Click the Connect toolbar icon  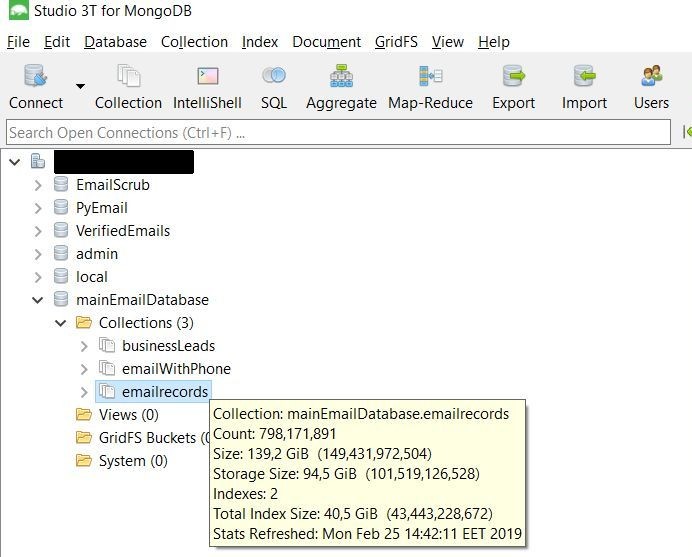(x=36, y=77)
